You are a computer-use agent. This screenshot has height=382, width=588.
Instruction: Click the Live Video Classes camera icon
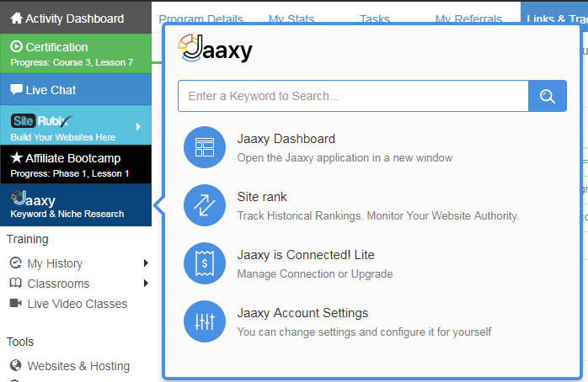[15, 304]
